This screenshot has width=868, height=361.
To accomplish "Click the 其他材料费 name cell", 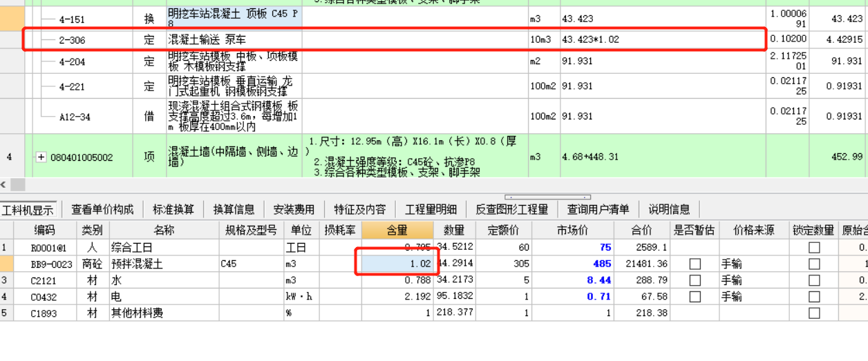I will click(164, 313).
